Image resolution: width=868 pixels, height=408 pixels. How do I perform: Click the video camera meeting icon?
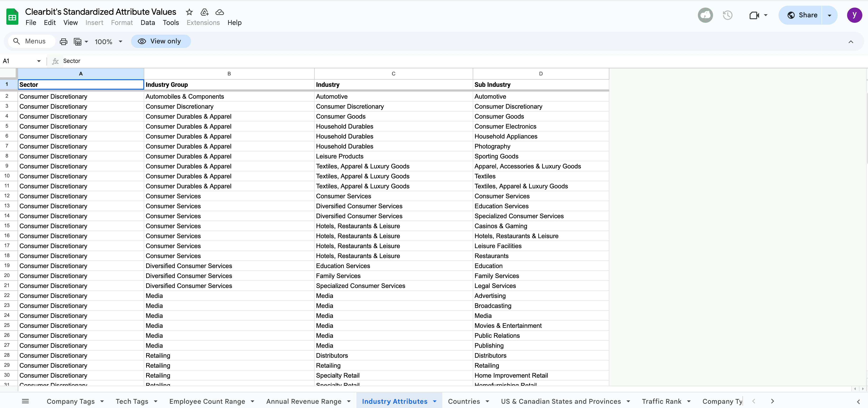[754, 15]
